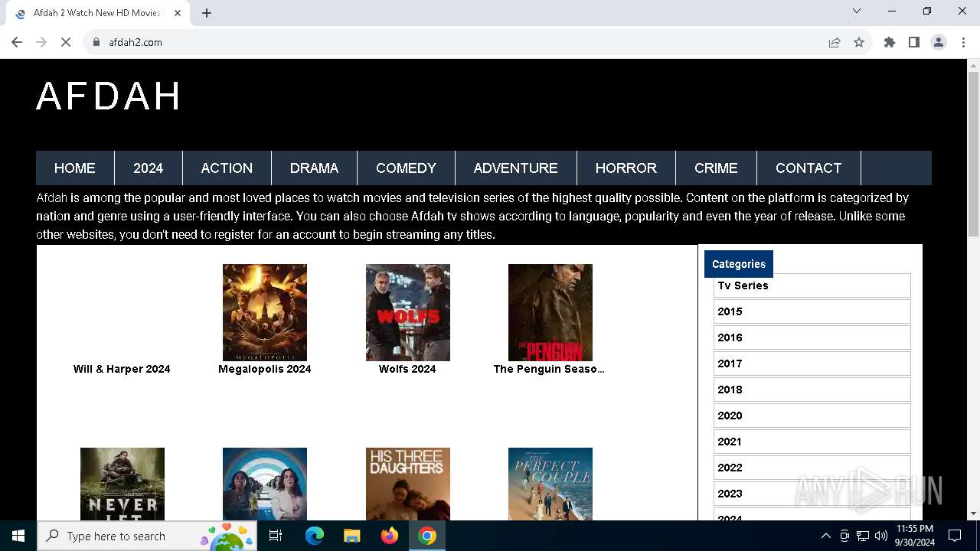Open Task View in taskbar
The height and width of the screenshot is (551, 980).
pyautogui.click(x=276, y=536)
